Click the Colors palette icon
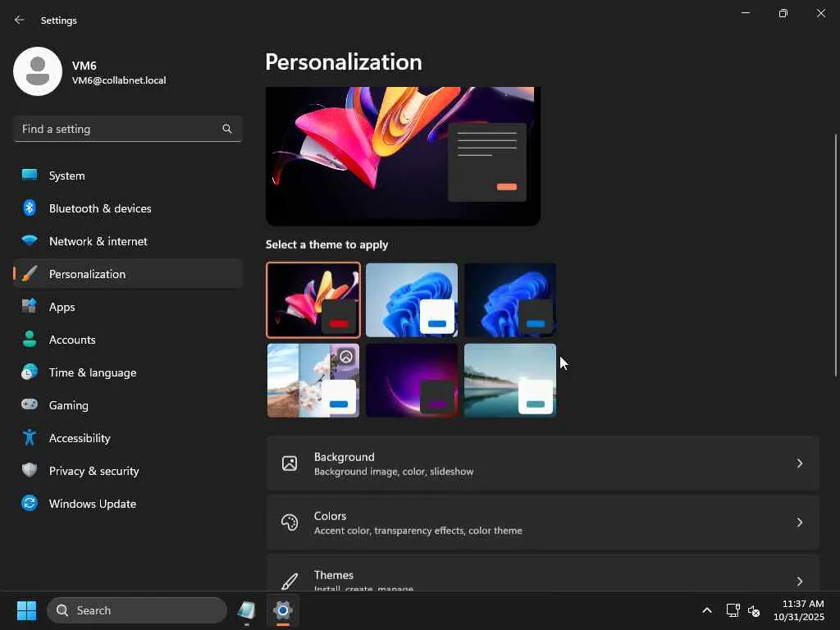Viewport: 840px width, 630px height. click(290, 523)
